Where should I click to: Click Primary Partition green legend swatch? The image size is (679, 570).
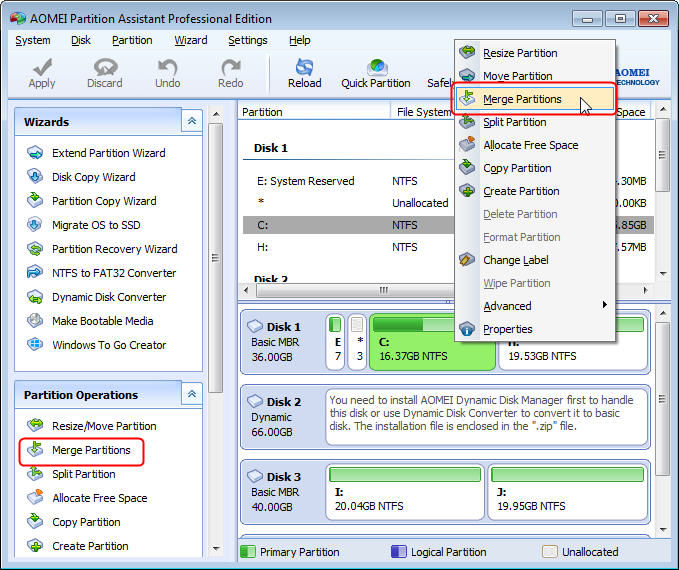tap(248, 551)
